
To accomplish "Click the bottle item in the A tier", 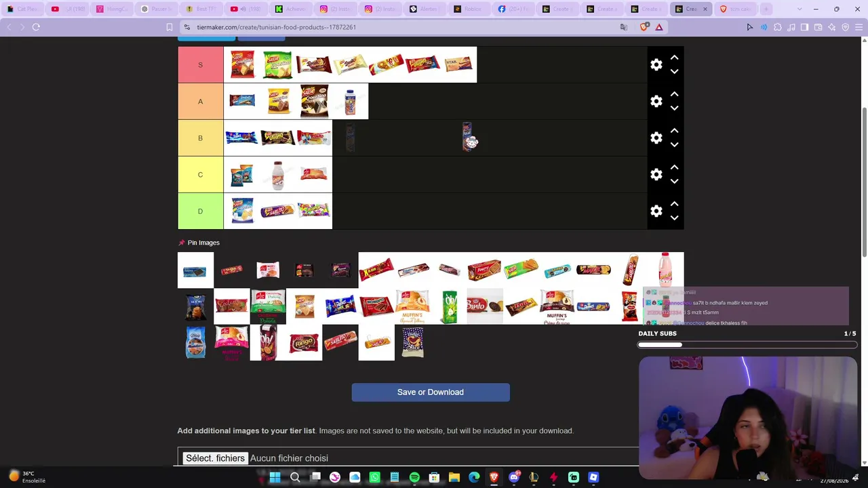I will (x=350, y=101).
